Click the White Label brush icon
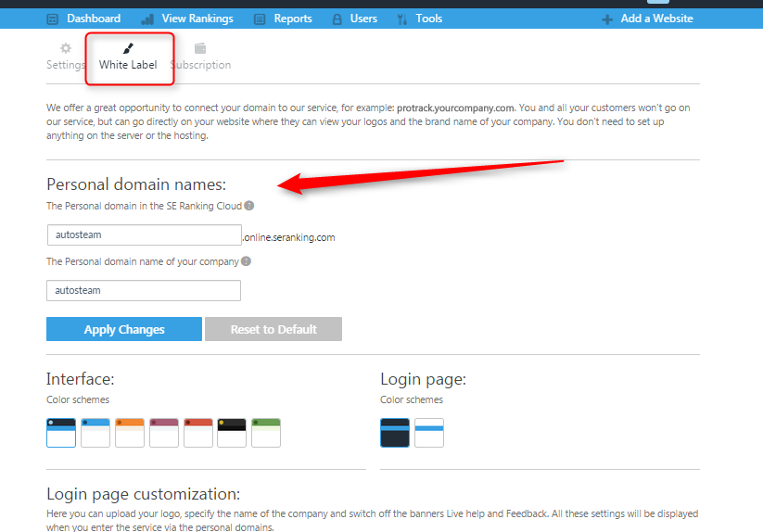The image size is (763, 532). [x=128, y=48]
